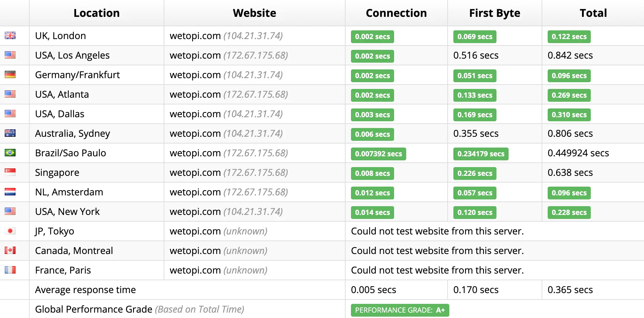Click the 0.014 secs connection badge for New York
This screenshot has height=318, width=644.
373,213
